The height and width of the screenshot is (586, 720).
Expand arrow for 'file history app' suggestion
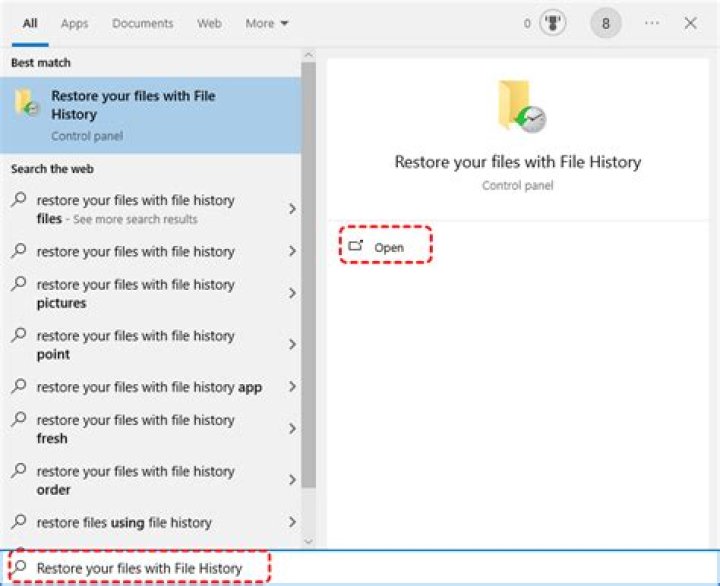click(x=292, y=387)
